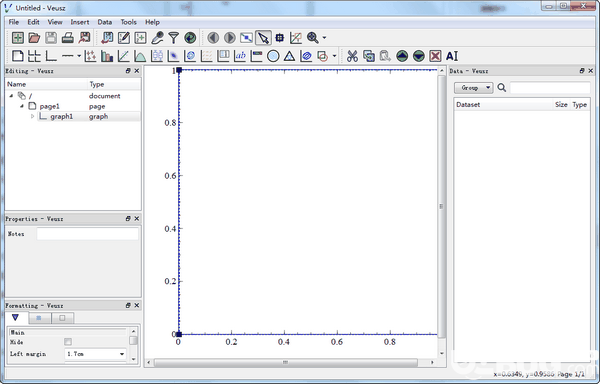
Task: Open the shapes dropdown arrow
Action: [x=334, y=56]
